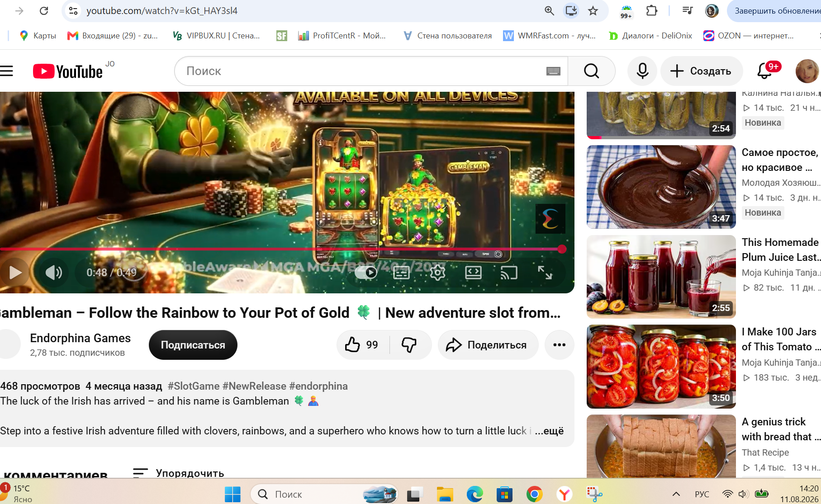
Task: Open the YouTube guide hamburger menu
Action: [7, 71]
